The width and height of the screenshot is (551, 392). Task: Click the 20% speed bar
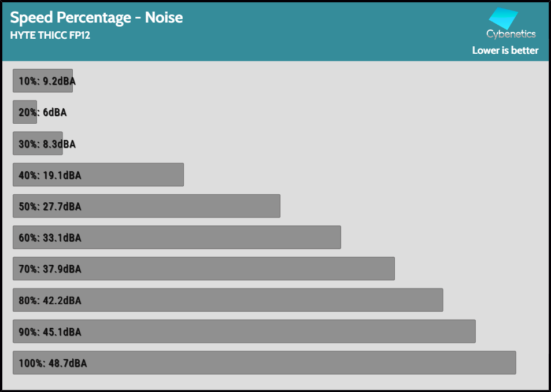click(x=24, y=112)
